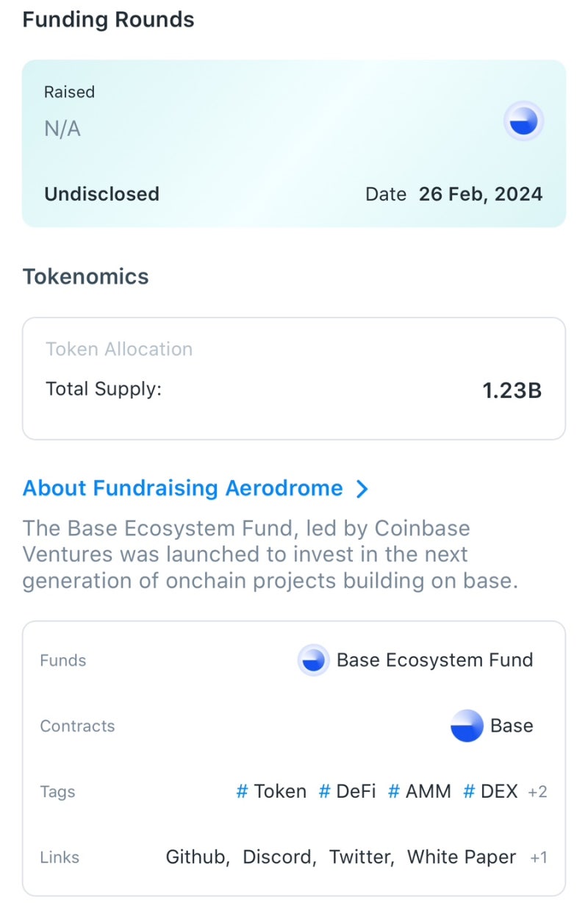Click the Base contract label

(512, 726)
